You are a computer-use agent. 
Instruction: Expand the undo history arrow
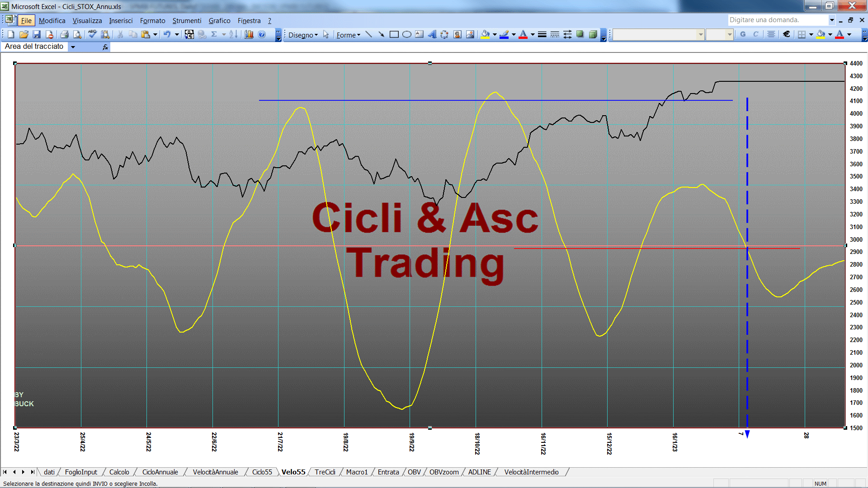177,34
